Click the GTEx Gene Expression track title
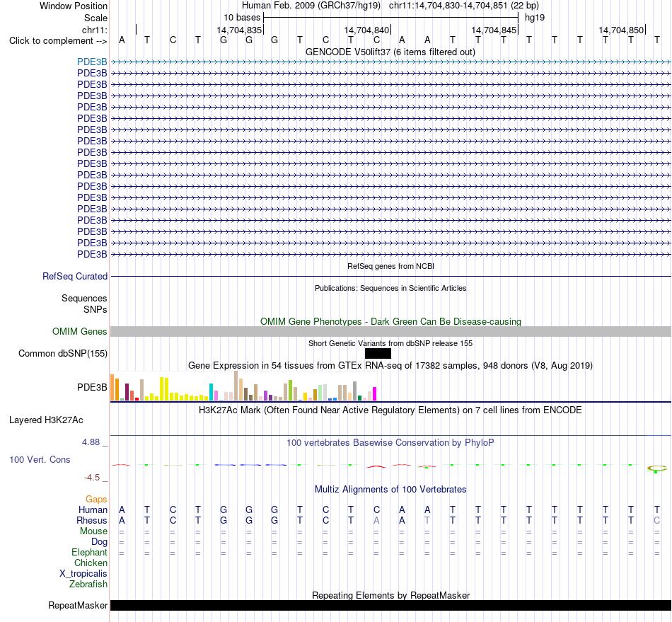Image resolution: width=672 pixels, height=622 pixels. coord(390,366)
